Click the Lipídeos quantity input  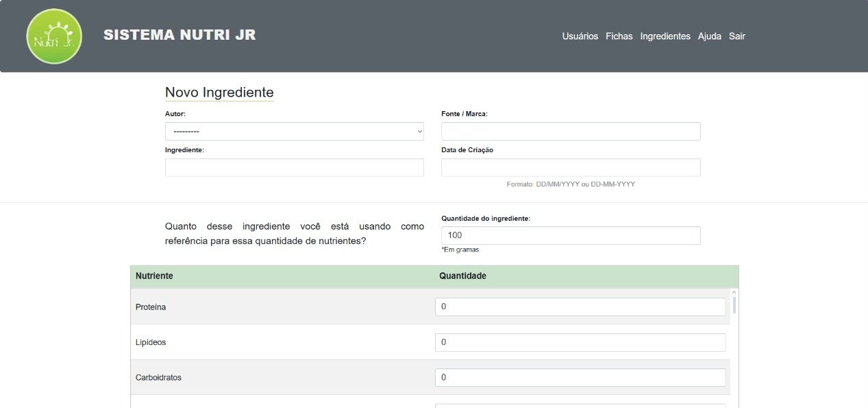pyautogui.click(x=580, y=342)
